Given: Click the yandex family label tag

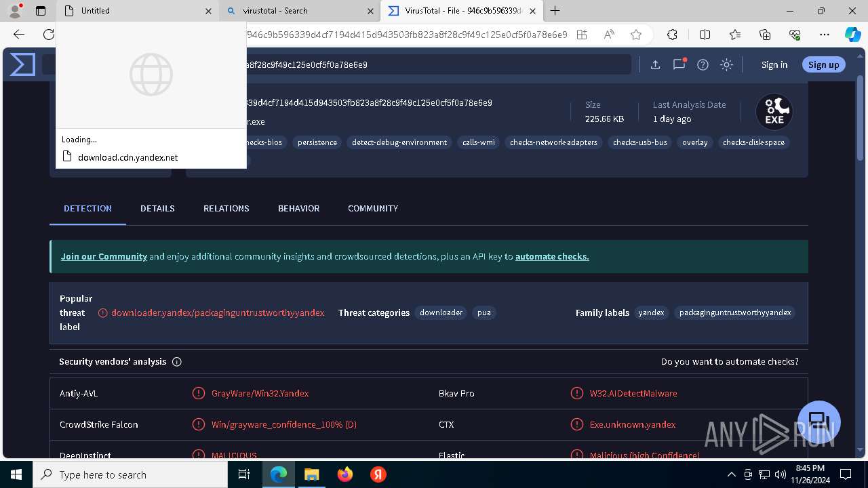Looking at the screenshot, I should pyautogui.click(x=651, y=312).
